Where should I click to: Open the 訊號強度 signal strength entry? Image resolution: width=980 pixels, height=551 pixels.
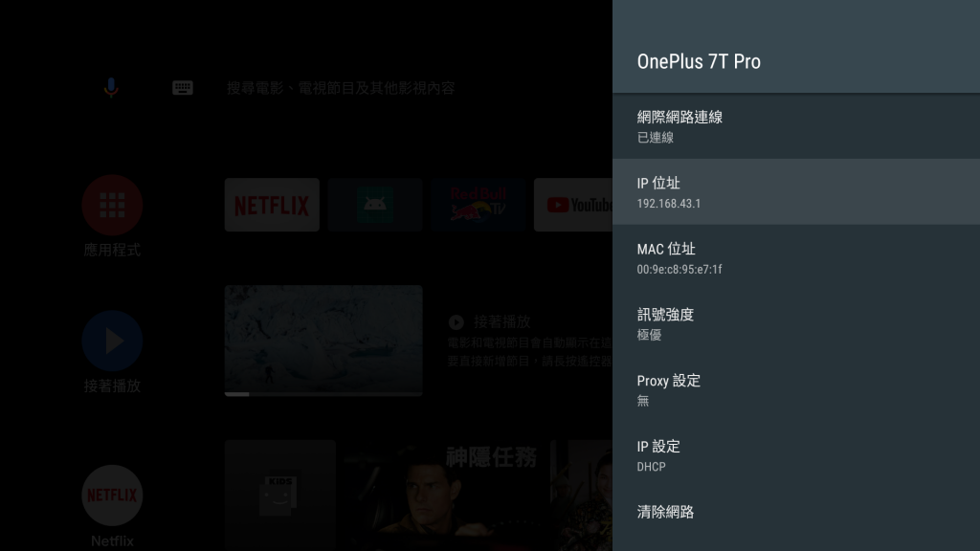795,323
